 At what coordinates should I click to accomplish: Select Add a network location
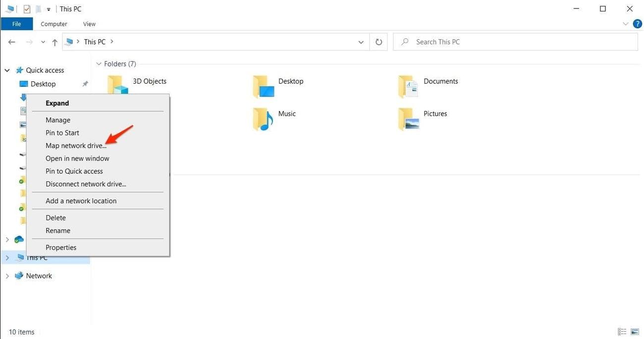pyautogui.click(x=81, y=201)
